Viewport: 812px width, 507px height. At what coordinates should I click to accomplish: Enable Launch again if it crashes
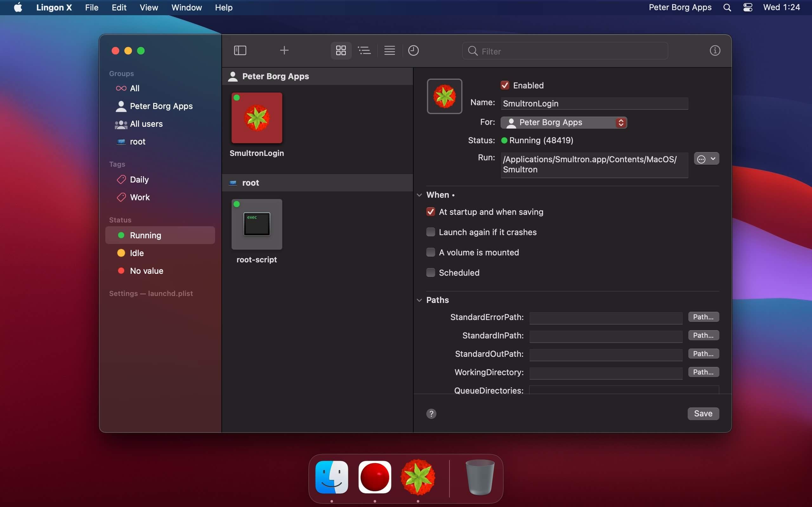(x=430, y=232)
